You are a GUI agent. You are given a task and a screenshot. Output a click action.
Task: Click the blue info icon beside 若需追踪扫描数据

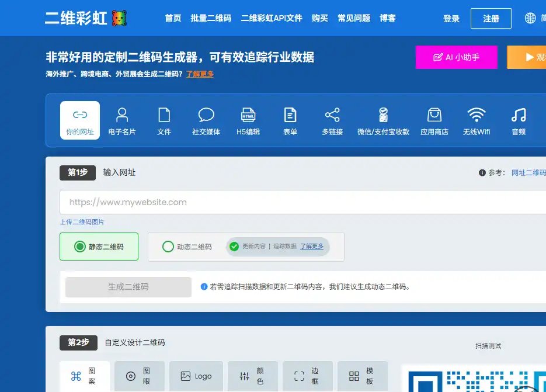click(x=204, y=287)
